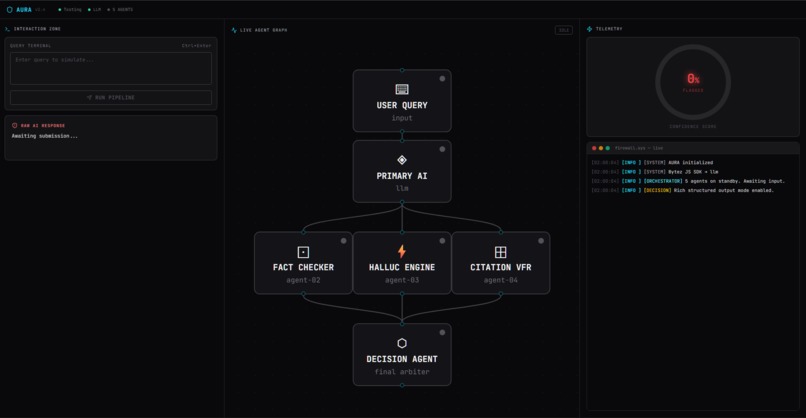Viewport: 806px width, 418px height.
Task: Select the Primary AI node label
Action: tap(402, 176)
